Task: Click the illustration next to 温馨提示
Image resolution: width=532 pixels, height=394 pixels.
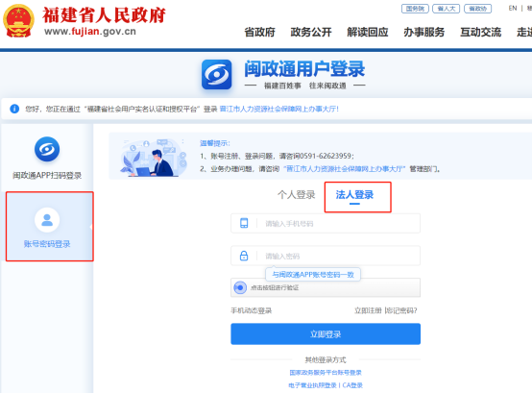Action: 154,157
